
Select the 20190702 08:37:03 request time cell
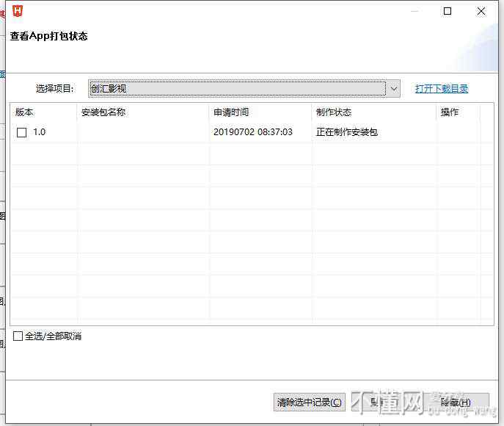pos(253,132)
